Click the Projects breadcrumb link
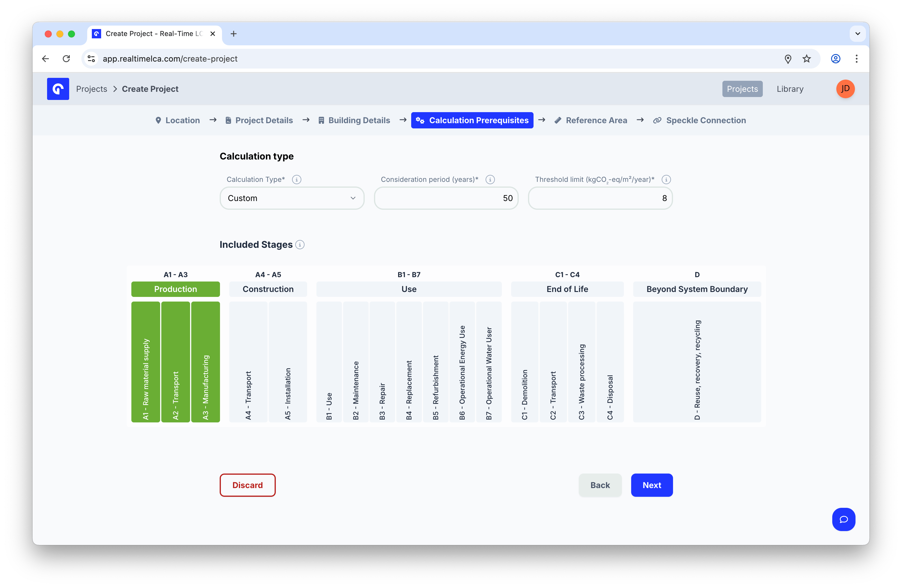Screen dimensions: 902x588 [x=92, y=89]
